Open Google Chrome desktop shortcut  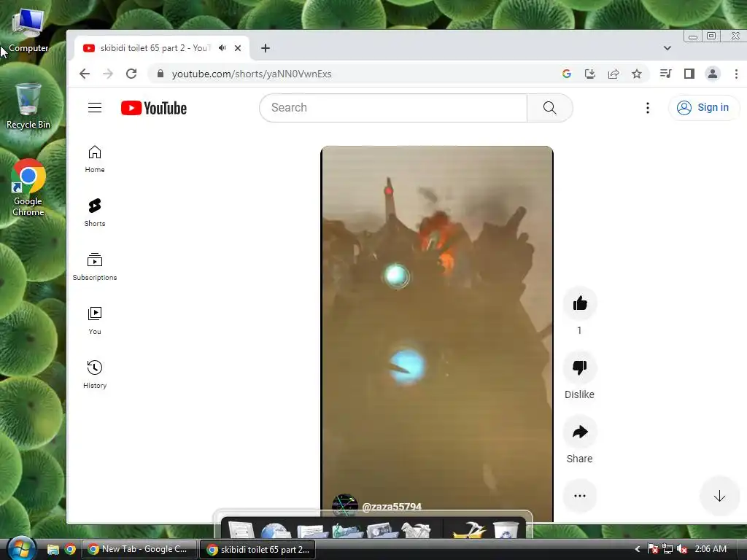28,187
